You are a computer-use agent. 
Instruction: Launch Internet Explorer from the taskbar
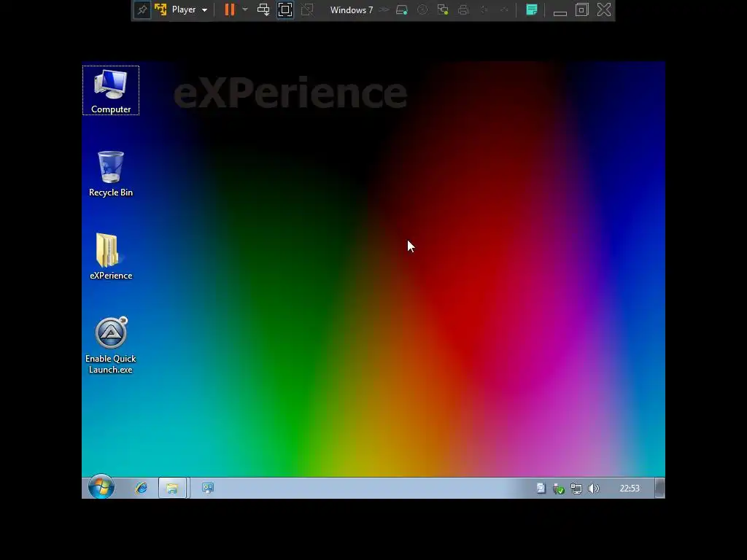pyautogui.click(x=142, y=488)
